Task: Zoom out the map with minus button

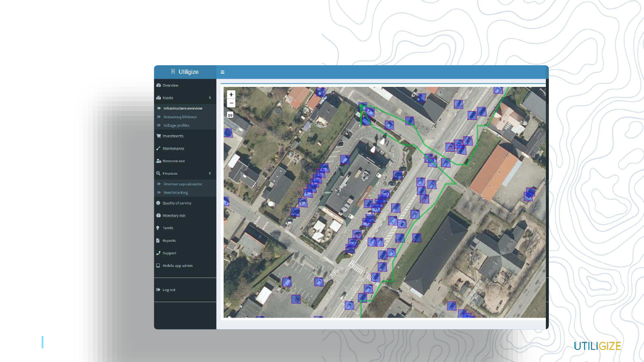Action: 231,103
